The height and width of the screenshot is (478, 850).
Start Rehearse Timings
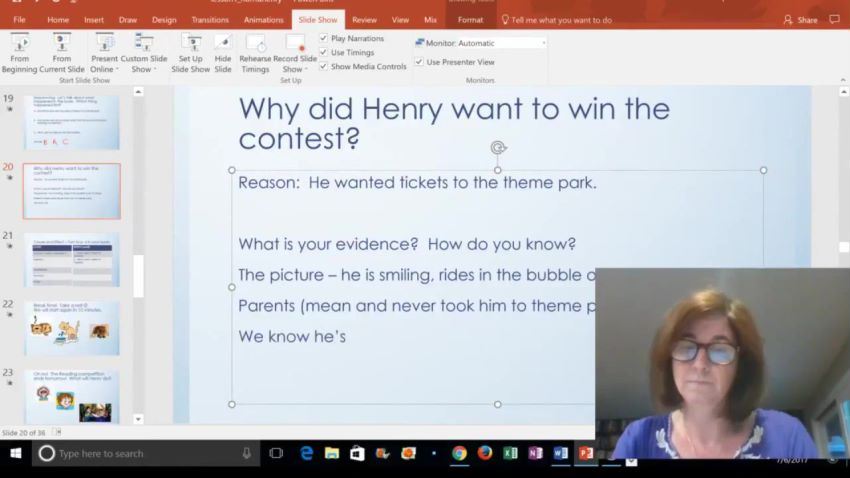pyautogui.click(x=255, y=53)
